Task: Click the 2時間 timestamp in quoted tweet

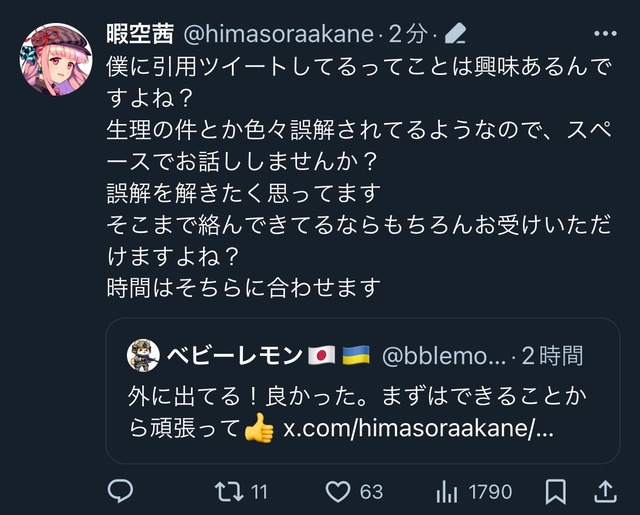Action: (x=552, y=355)
